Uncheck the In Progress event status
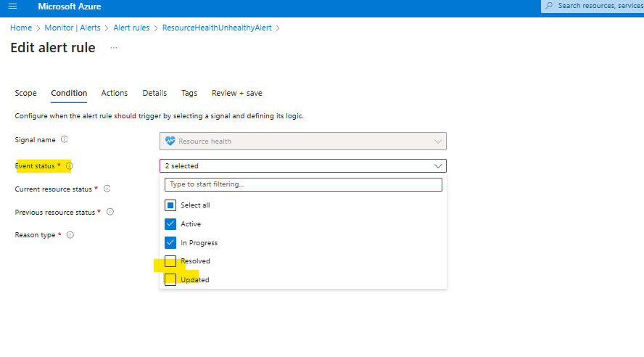Image resolution: width=644 pixels, height=357 pixels. (x=170, y=243)
